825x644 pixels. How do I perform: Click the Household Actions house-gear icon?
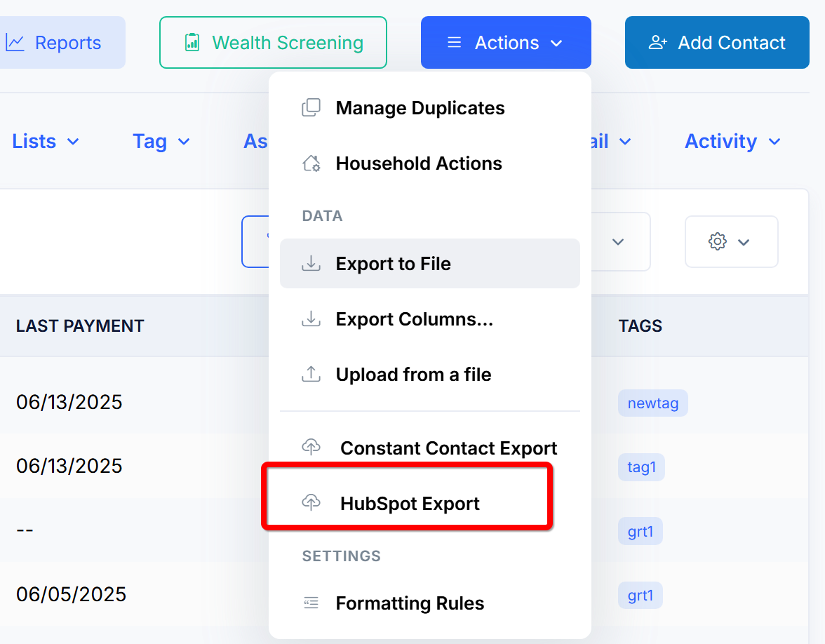coord(311,163)
